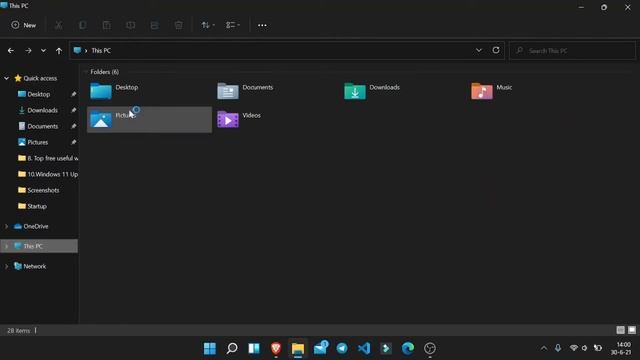Image resolution: width=640 pixels, height=360 pixels.
Task: Click the Cut scissors icon
Action: (58, 25)
